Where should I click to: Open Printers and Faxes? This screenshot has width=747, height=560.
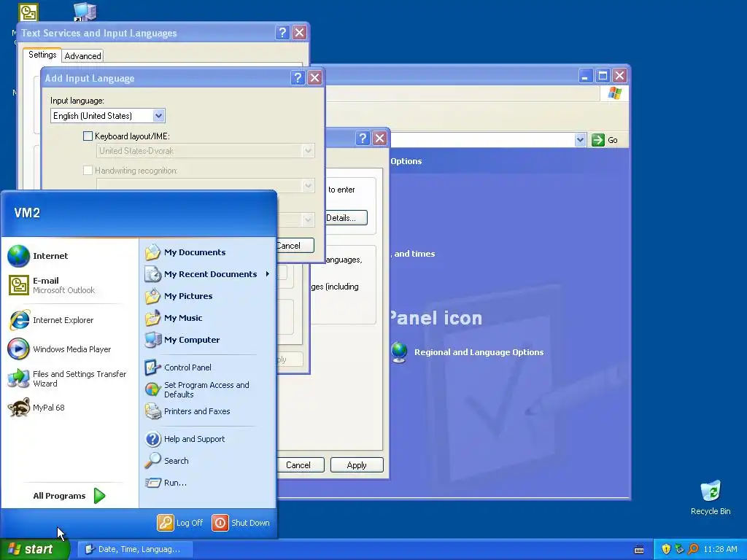coord(187,411)
